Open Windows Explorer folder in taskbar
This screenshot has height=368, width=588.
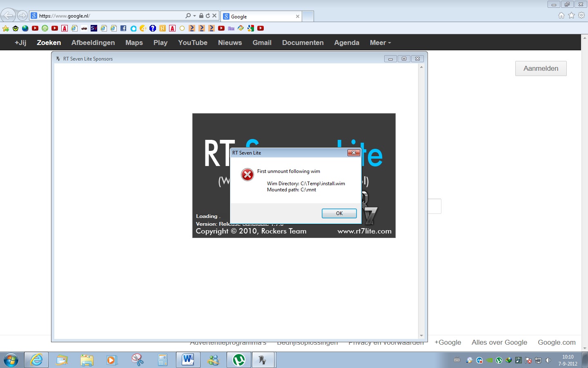pos(87,360)
